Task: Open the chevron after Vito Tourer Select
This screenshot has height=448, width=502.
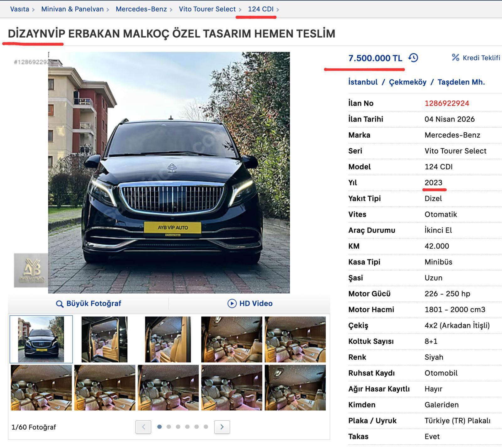Action: coord(240,9)
